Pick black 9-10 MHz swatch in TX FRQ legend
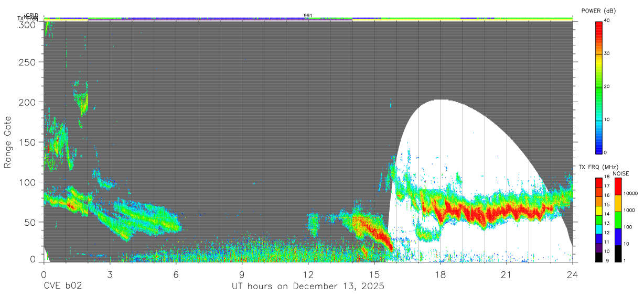This screenshot has width=644, height=297. pyautogui.click(x=599, y=257)
